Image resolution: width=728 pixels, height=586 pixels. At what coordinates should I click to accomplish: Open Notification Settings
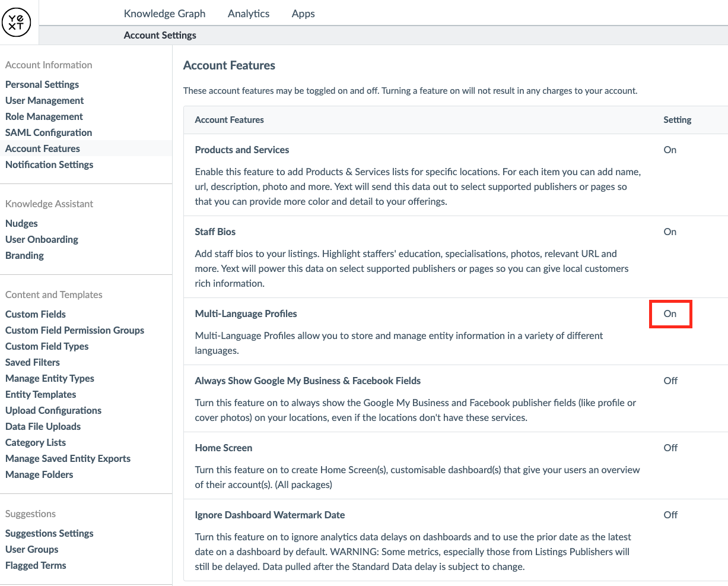pyautogui.click(x=49, y=164)
